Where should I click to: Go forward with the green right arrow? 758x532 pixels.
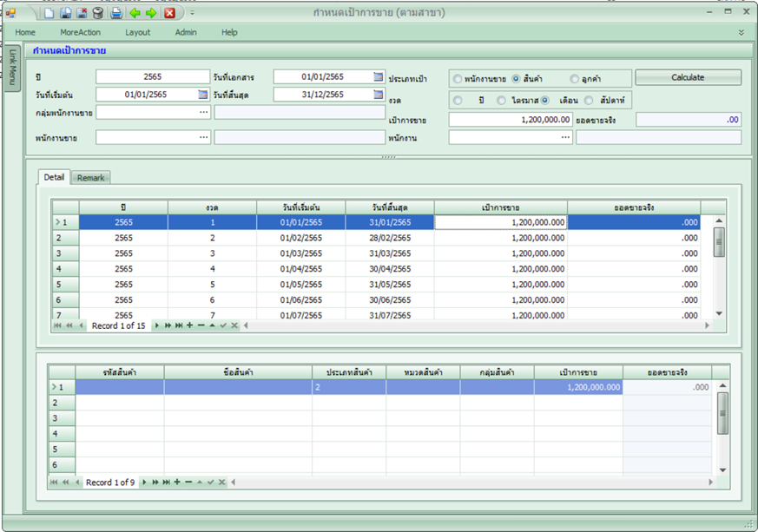(151, 13)
